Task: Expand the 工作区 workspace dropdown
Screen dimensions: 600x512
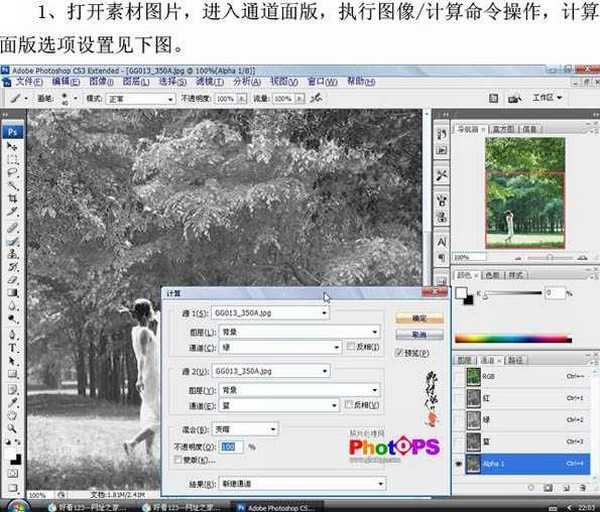Action: (x=547, y=98)
